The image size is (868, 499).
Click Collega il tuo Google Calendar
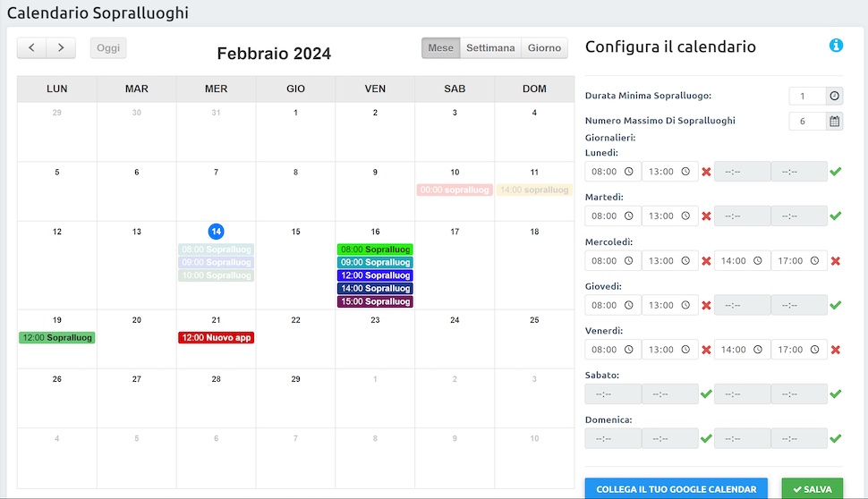676,489
